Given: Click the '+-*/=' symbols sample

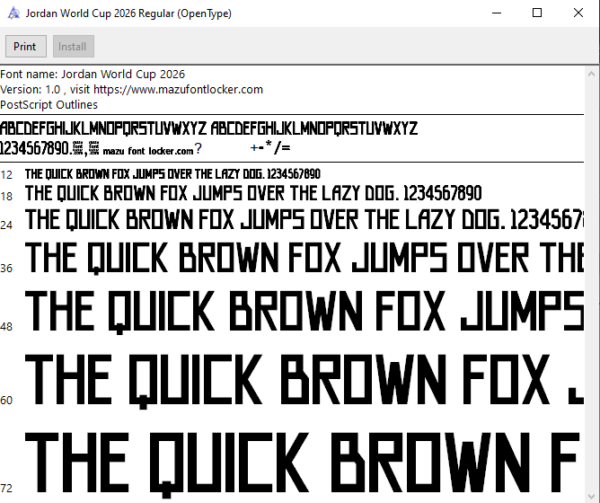Looking at the screenshot, I should click(x=270, y=147).
